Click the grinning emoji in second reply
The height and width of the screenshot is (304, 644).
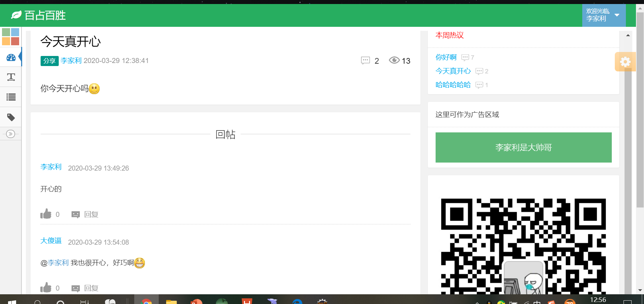click(140, 263)
